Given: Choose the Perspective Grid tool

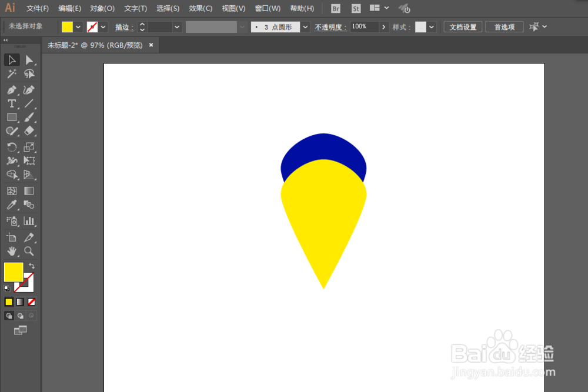Looking at the screenshot, I should pyautogui.click(x=29, y=175).
